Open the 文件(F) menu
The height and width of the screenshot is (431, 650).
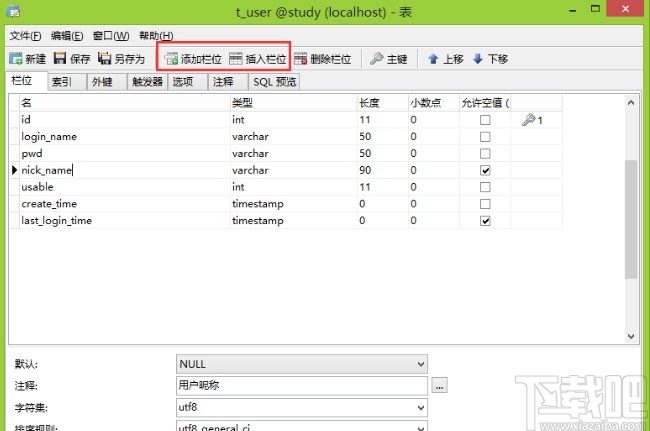(x=25, y=36)
